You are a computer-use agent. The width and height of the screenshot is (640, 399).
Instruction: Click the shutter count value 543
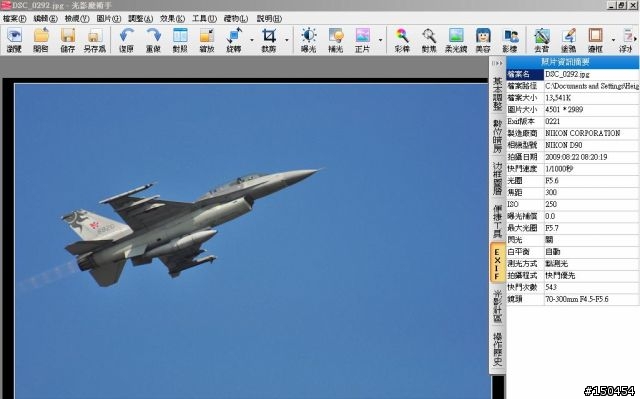[x=551, y=288]
